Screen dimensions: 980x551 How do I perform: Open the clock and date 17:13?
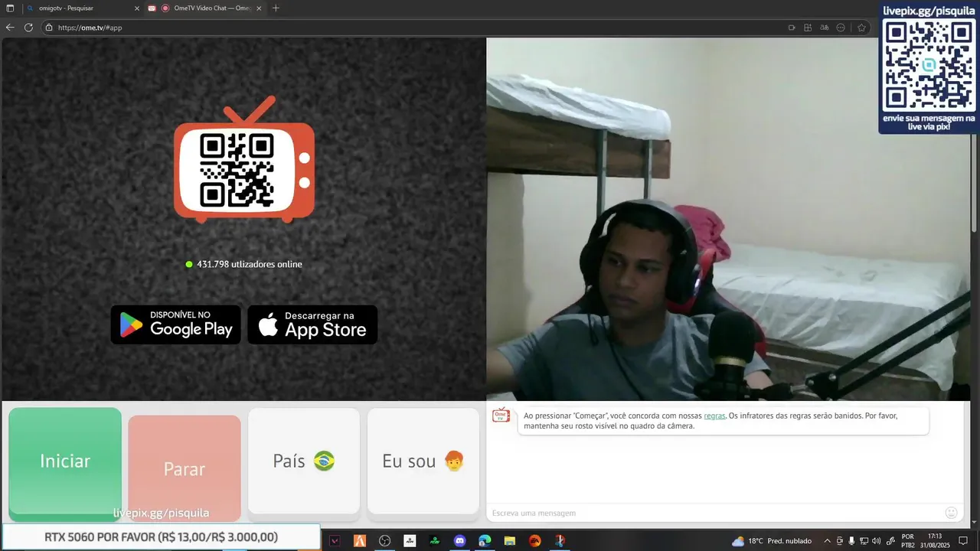(x=935, y=541)
